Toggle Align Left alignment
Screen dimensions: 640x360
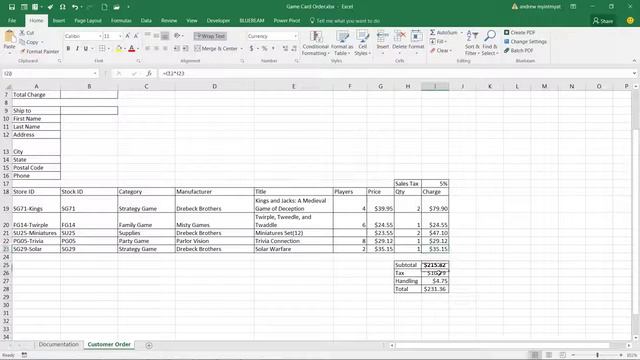click(147, 49)
